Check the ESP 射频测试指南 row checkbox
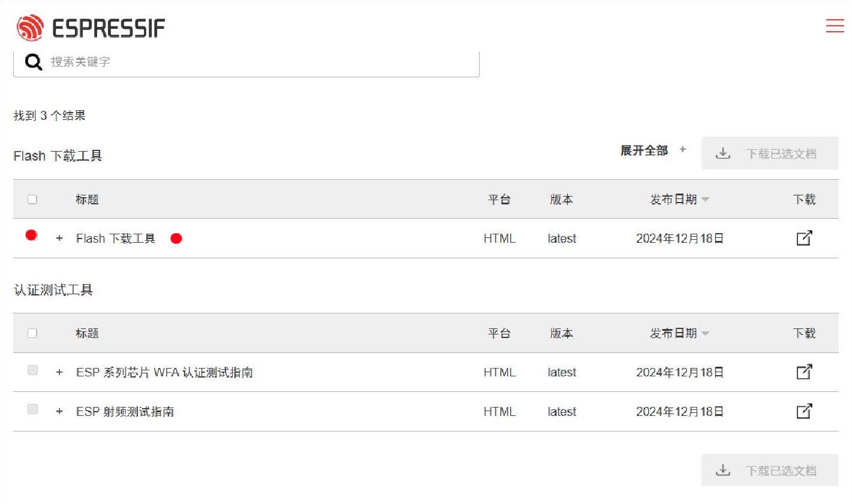This screenshot has height=504, width=852. point(32,409)
